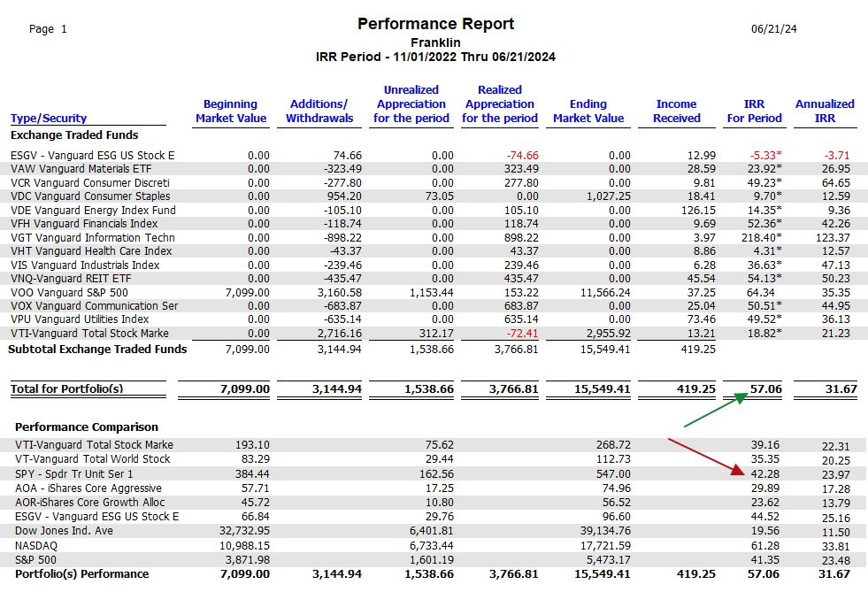Click Dow Jones ending value 39,134.76
Viewport: 868px width, 592px height.
click(605, 531)
